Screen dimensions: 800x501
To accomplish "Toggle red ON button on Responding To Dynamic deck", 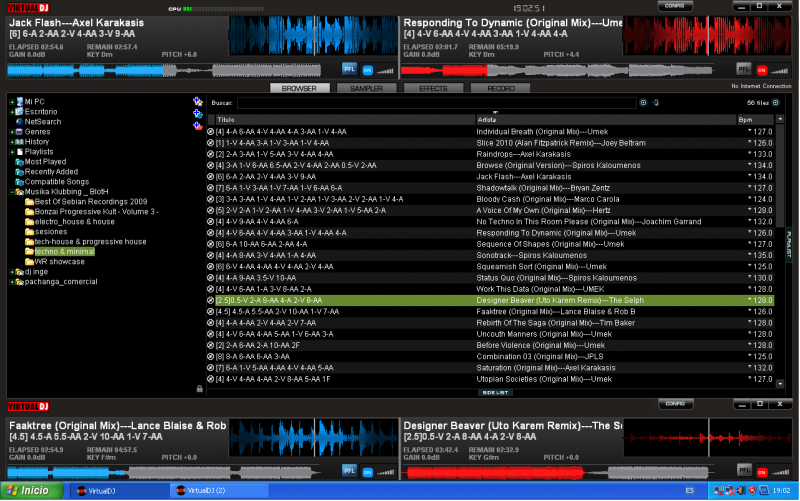I will 762,70.
